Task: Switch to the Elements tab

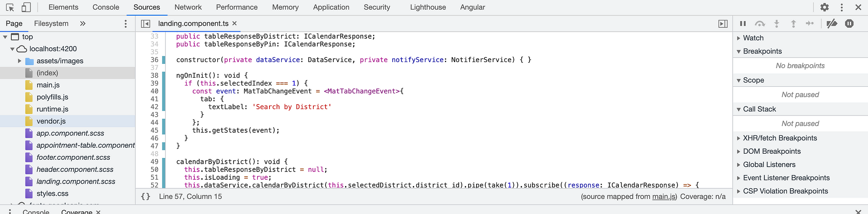Action: [x=63, y=7]
